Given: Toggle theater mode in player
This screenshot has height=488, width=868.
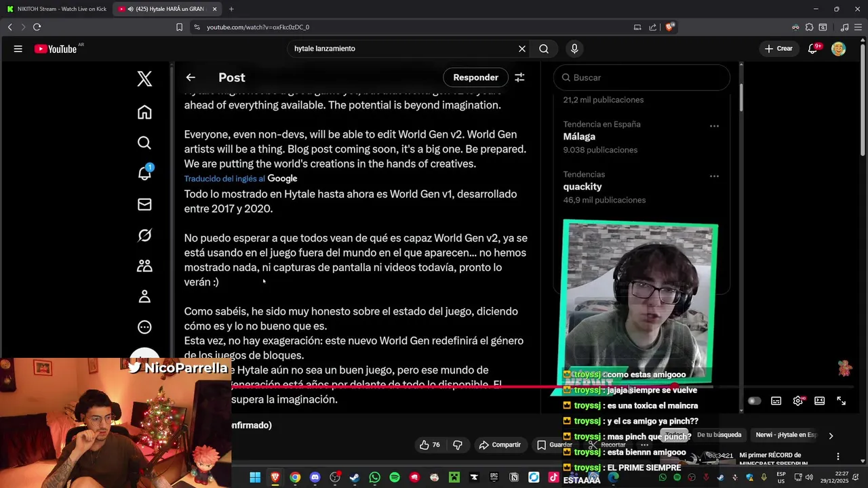Looking at the screenshot, I should pos(819,401).
